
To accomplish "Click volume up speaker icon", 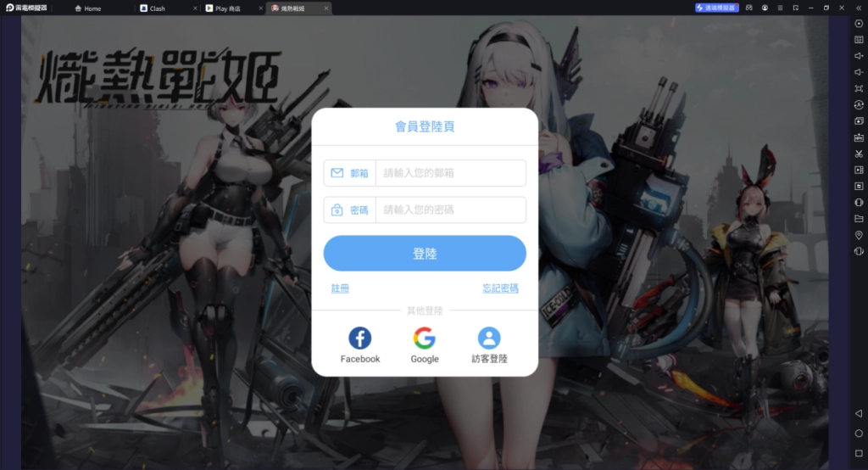I will [x=859, y=56].
